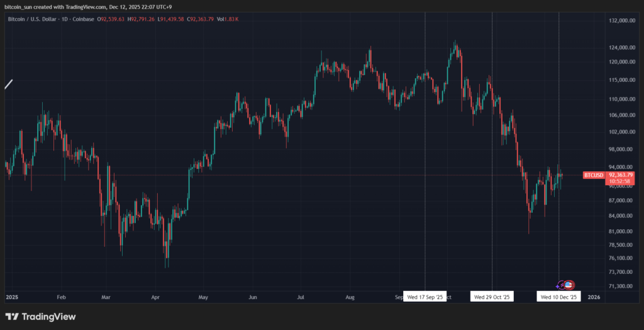Click the 2026 label on time axis

click(x=594, y=296)
